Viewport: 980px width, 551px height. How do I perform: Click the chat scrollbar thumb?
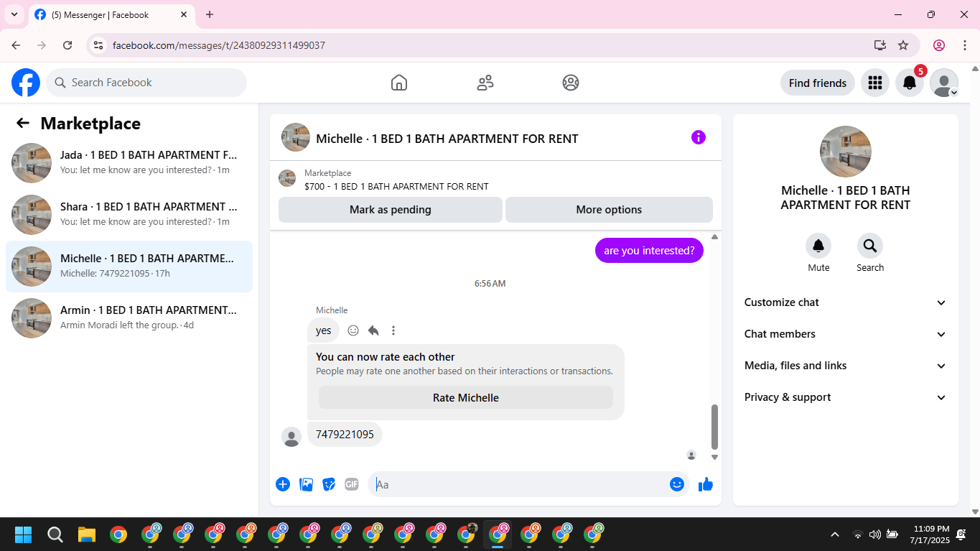[x=714, y=427]
